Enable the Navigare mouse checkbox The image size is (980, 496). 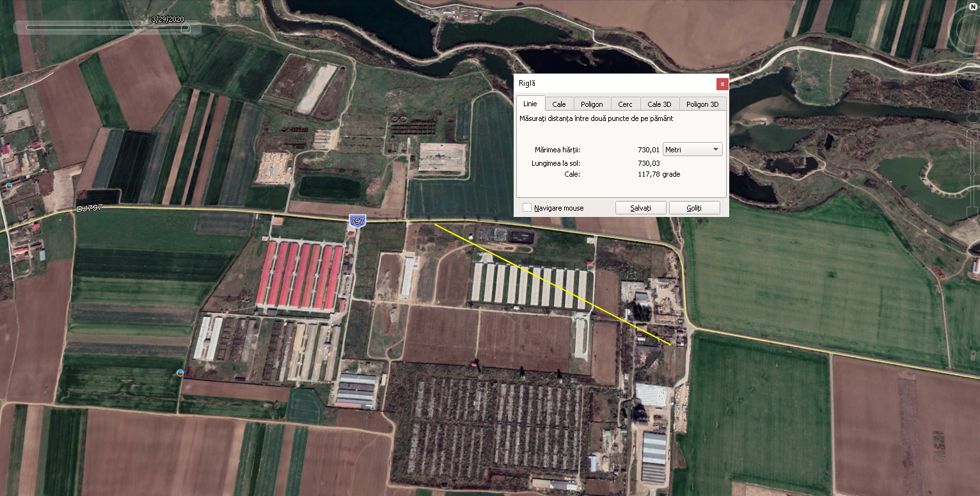527,208
